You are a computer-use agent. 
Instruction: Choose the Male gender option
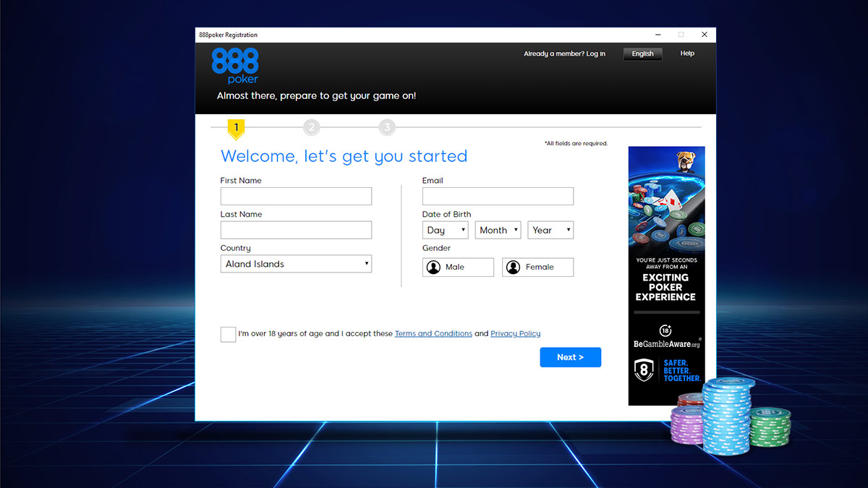tap(458, 267)
